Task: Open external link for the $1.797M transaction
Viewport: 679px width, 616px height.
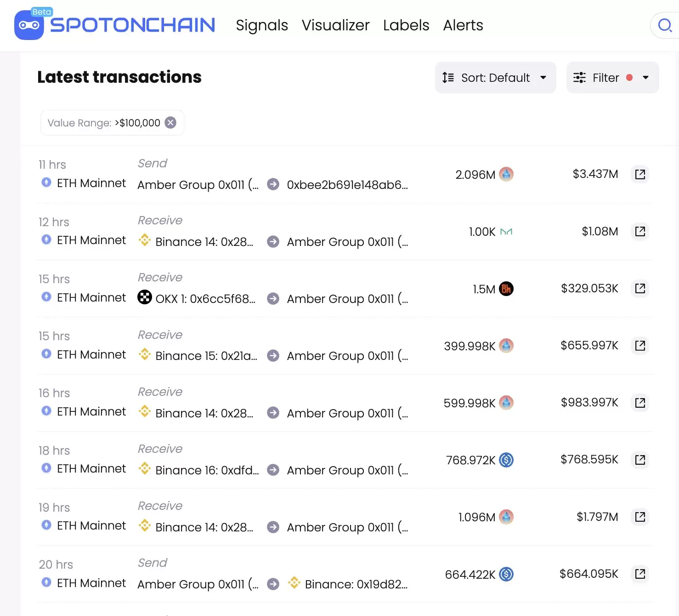Action: [x=640, y=517]
